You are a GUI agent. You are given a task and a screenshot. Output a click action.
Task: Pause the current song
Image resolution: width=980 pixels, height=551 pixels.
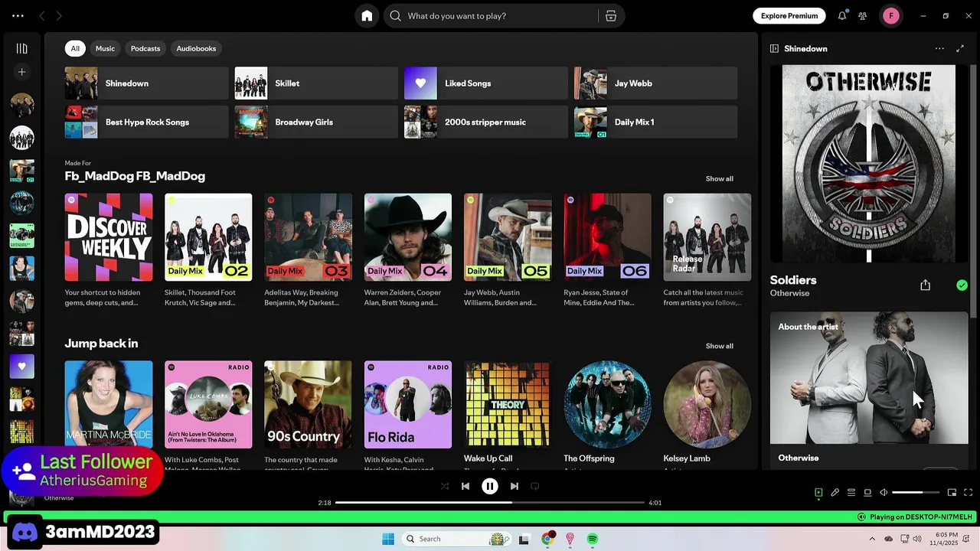pos(490,486)
